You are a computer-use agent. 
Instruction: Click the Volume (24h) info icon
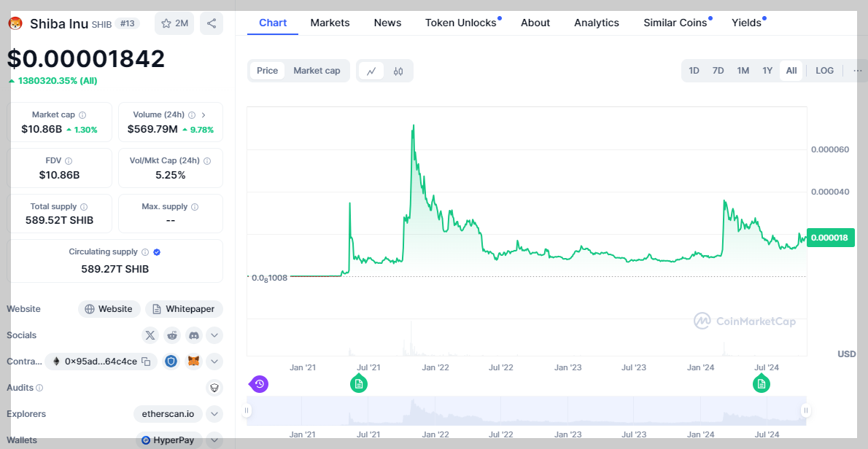point(192,115)
